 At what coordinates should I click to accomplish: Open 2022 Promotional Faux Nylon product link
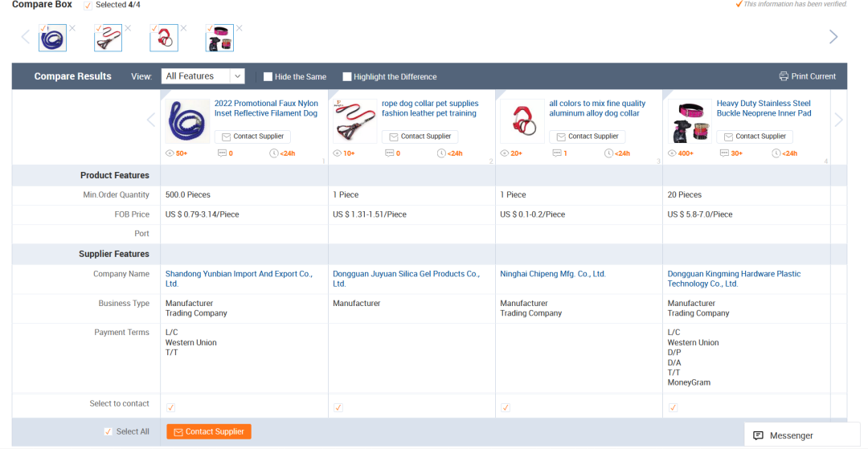[266, 108]
